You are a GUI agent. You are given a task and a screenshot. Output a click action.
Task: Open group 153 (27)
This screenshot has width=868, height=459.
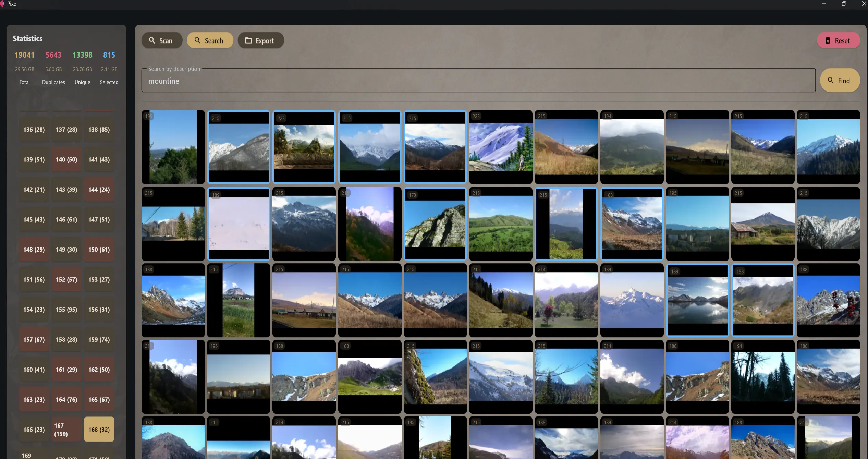[99, 279]
